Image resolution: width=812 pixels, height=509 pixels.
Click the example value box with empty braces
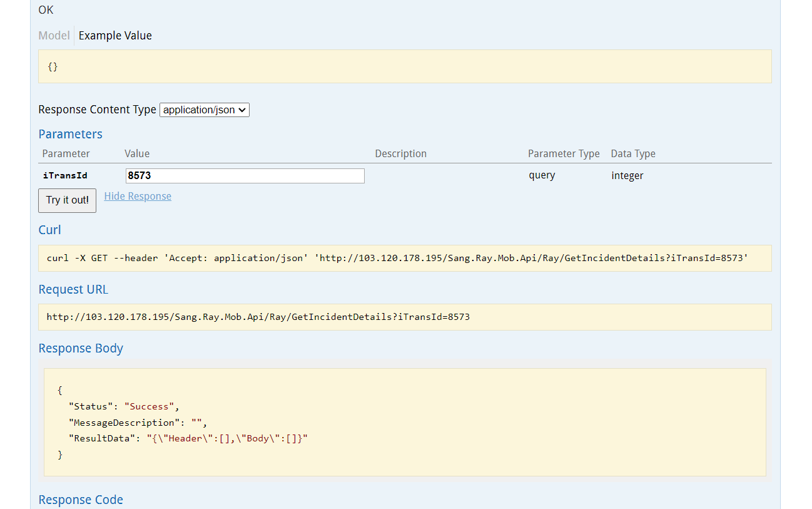pyautogui.click(x=405, y=66)
